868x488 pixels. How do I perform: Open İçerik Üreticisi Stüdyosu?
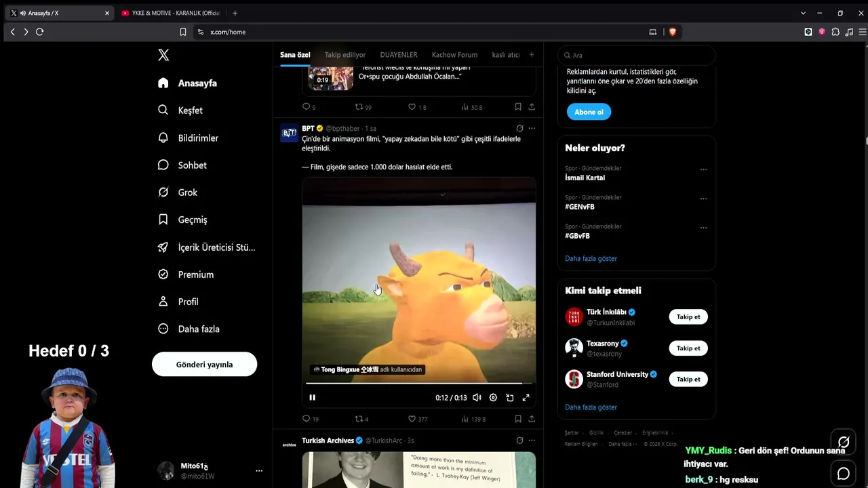point(206,247)
